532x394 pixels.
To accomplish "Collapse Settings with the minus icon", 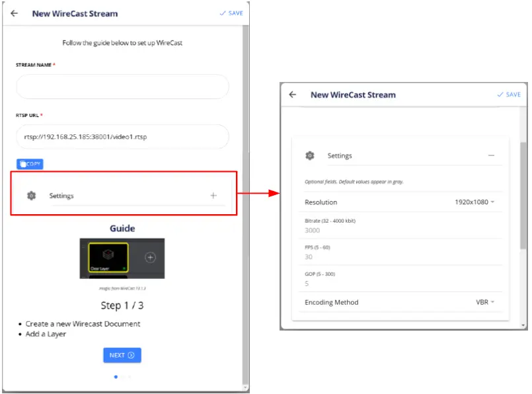I will coord(491,155).
